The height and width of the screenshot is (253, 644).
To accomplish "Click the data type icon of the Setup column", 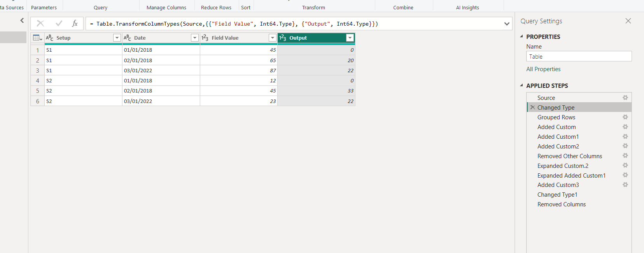I will tap(49, 38).
